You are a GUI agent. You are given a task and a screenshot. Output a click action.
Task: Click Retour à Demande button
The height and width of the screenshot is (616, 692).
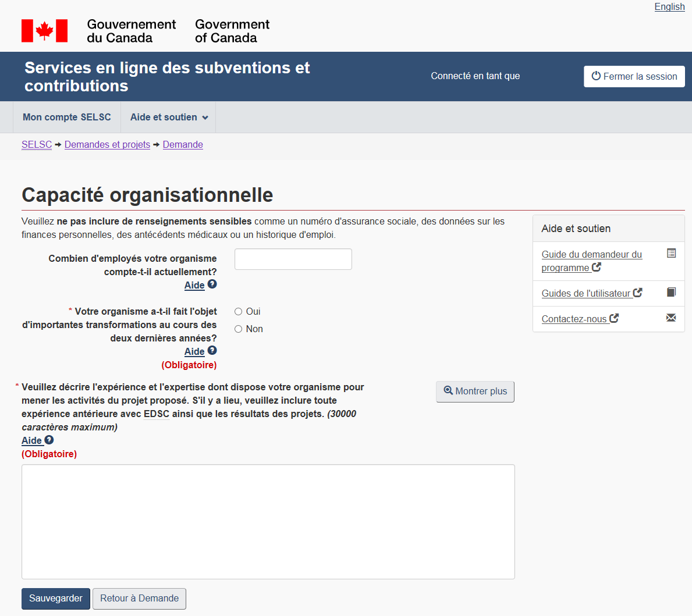click(x=139, y=599)
